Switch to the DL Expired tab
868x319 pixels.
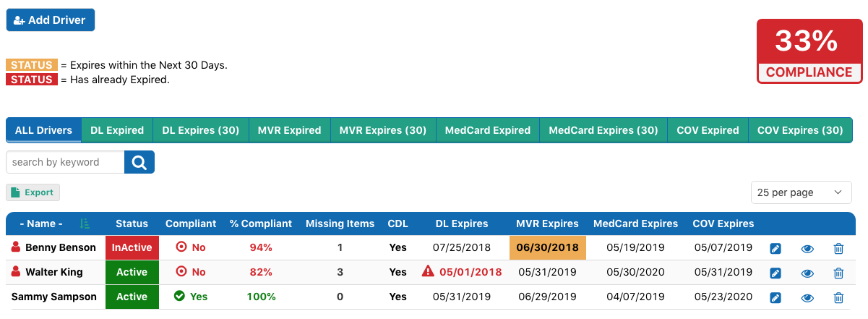click(117, 130)
